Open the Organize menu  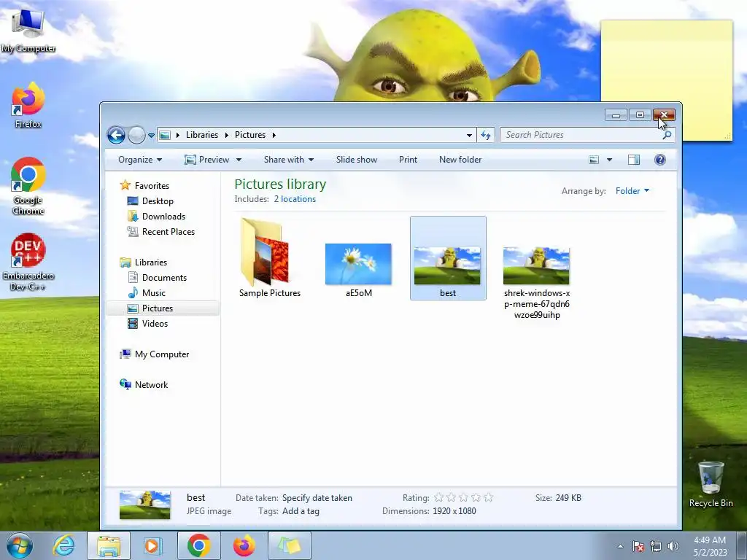click(x=140, y=160)
